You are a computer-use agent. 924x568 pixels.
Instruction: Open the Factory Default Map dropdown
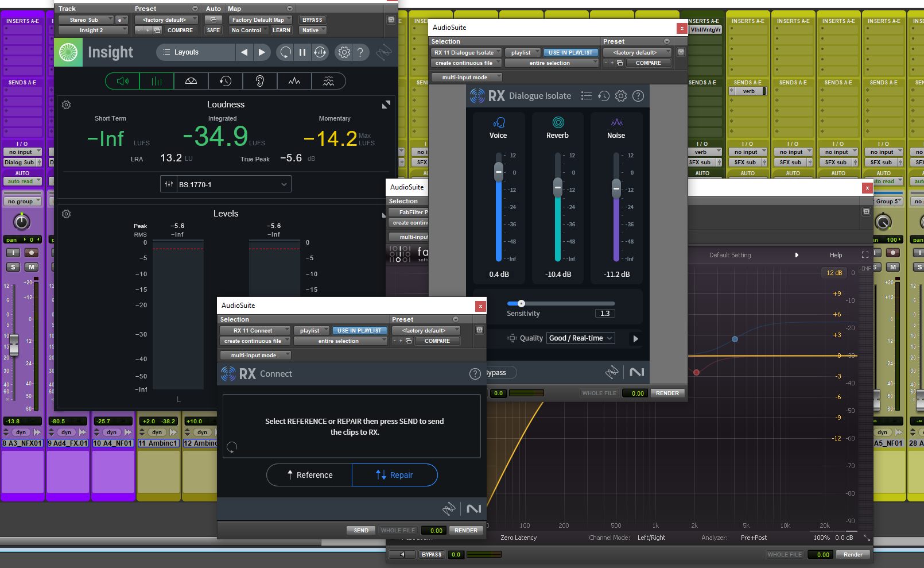pyautogui.click(x=261, y=20)
